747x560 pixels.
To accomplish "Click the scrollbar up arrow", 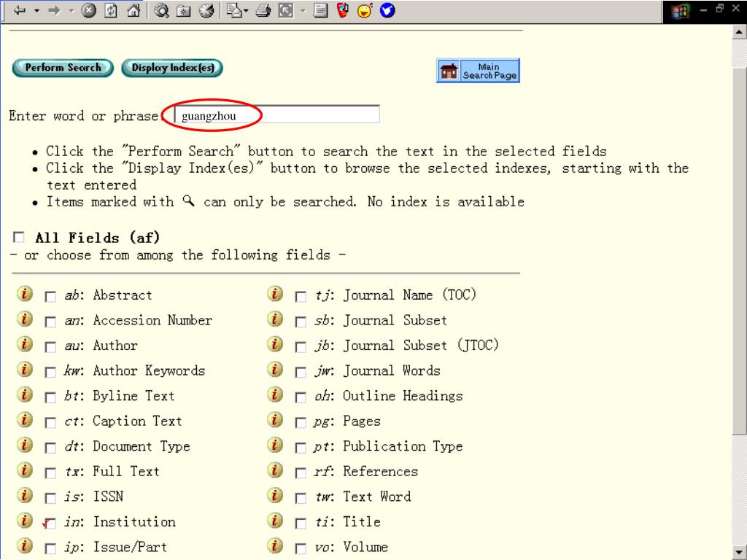I will [739, 32].
